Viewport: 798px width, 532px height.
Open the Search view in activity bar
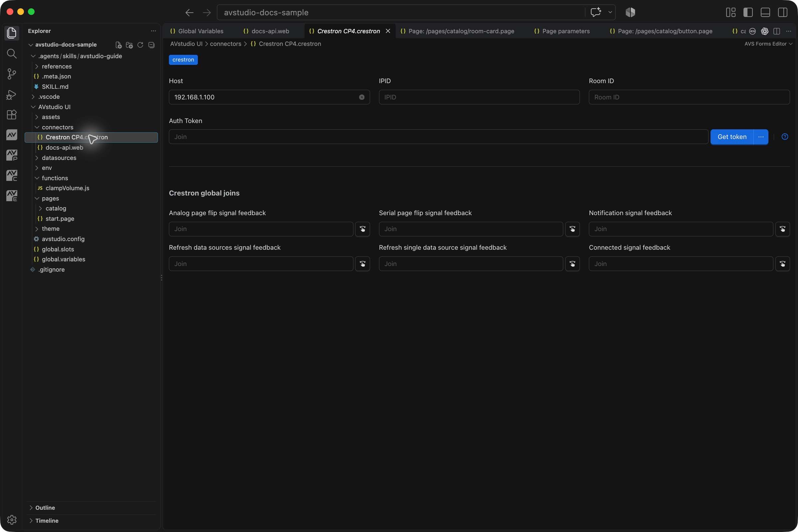tap(12, 53)
